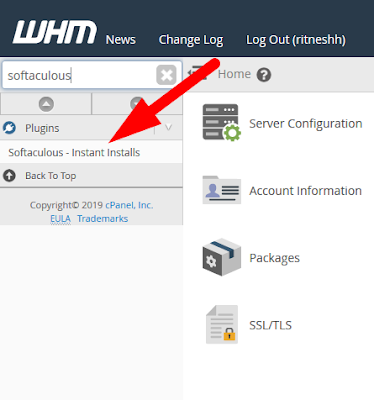Collapse all menu sections with the up arrow
The height and width of the screenshot is (400, 374).
click(x=46, y=104)
